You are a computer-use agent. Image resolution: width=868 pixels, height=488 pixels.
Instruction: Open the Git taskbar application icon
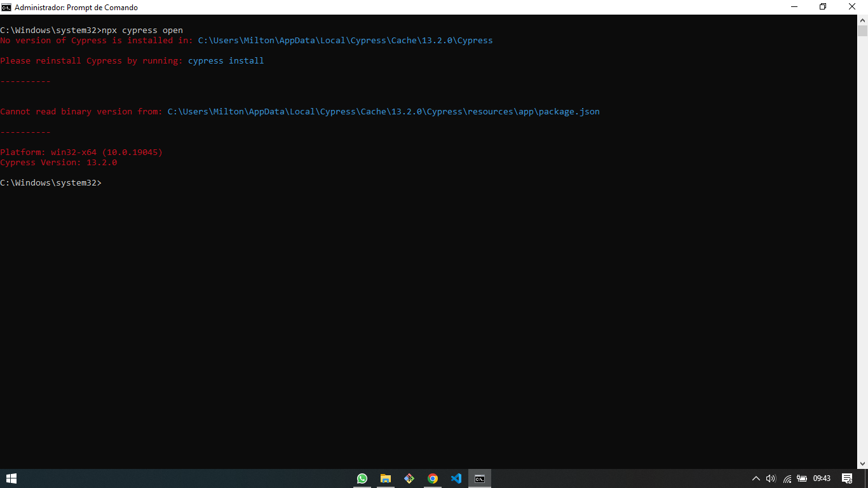click(x=409, y=478)
